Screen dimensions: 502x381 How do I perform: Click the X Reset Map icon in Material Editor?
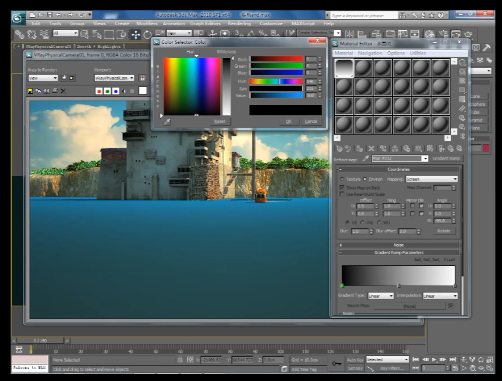click(x=371, y=149)
